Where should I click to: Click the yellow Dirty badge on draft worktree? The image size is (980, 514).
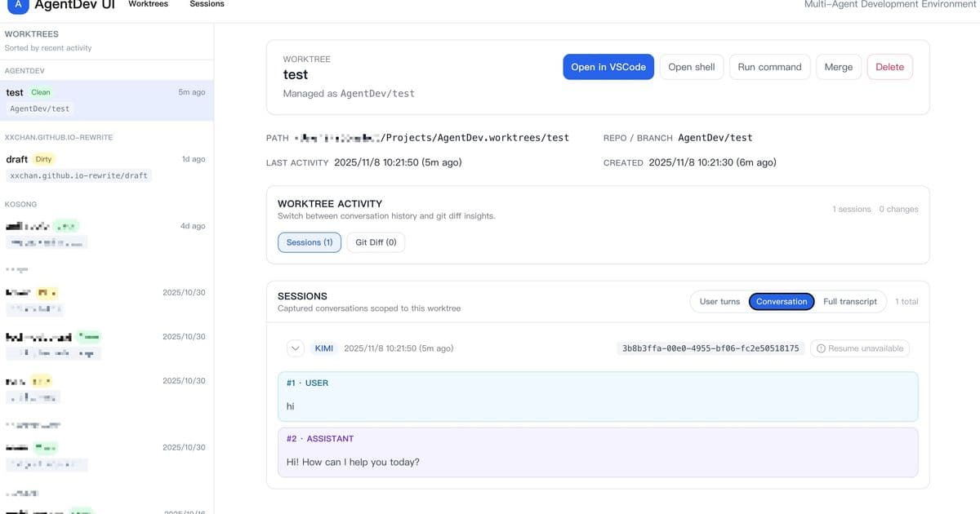[x=45, y=158]
